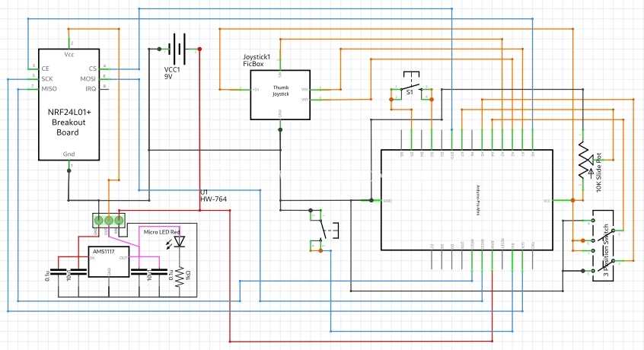The image size is (644, 350).
Task: Click the 1kΩ value label
Action: (x=189, y=275)
